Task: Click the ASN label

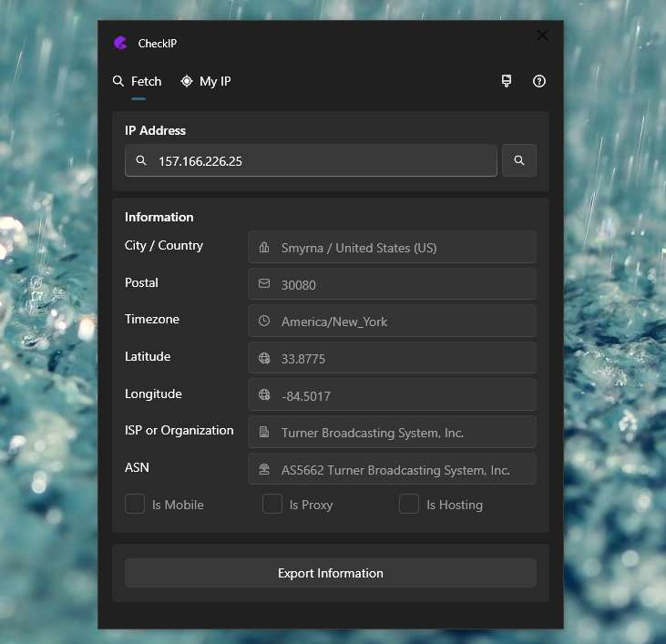Action: click(137, 467)
